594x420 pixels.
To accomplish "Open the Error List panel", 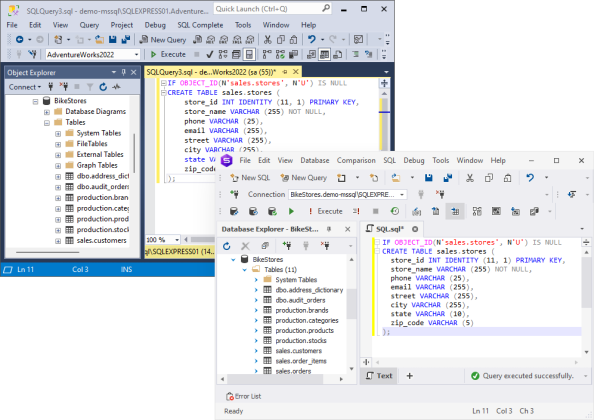I will coord(244,397).
